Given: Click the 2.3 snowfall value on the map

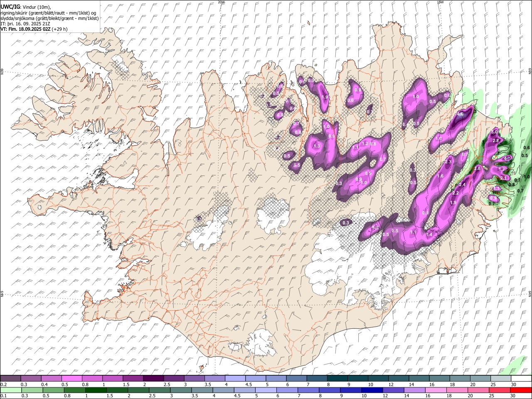Looking at the screenshot, I should coord(448,162).
